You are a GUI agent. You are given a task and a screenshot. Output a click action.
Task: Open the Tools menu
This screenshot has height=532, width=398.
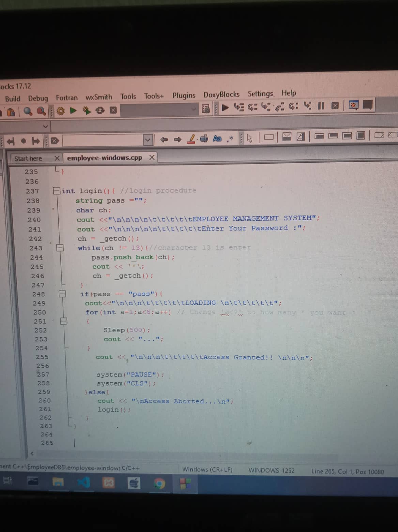(128, 97)
